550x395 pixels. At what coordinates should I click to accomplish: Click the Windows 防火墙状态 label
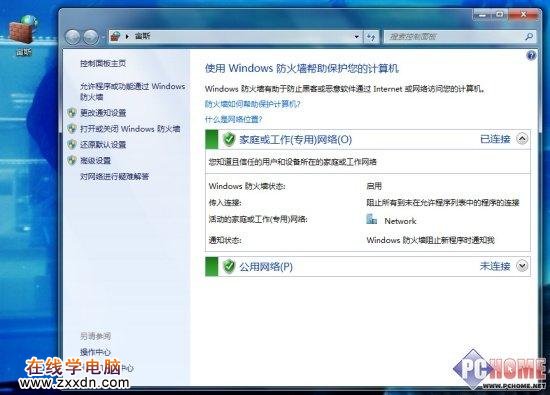pos(247,186)
